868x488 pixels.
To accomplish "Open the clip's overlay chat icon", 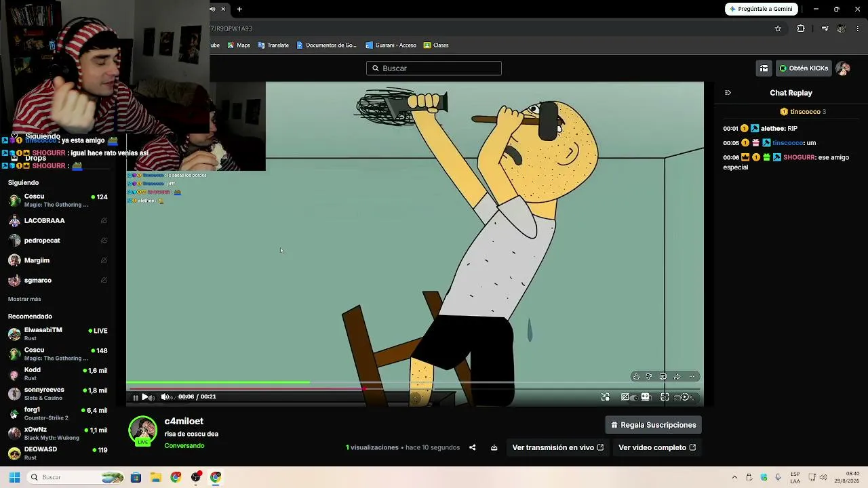I will click(x=663, y=377).
